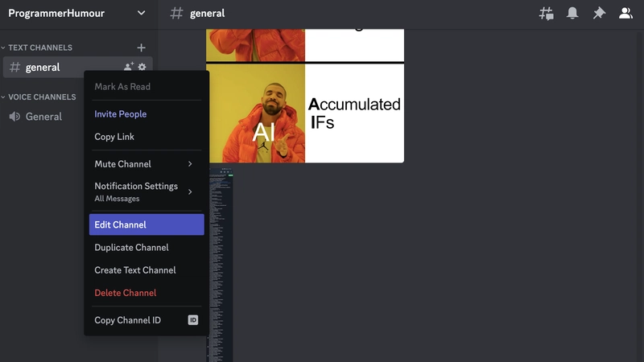644x362 pixels.
Task: Select Copy Link in the menu
Action: pos(147,137)
